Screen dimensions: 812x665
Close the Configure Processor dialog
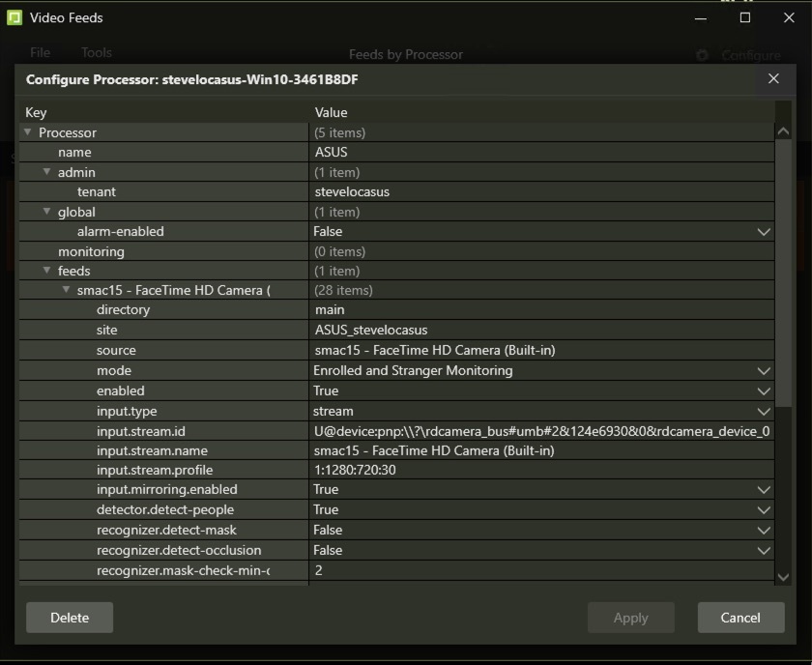click(x=772, y=79)
